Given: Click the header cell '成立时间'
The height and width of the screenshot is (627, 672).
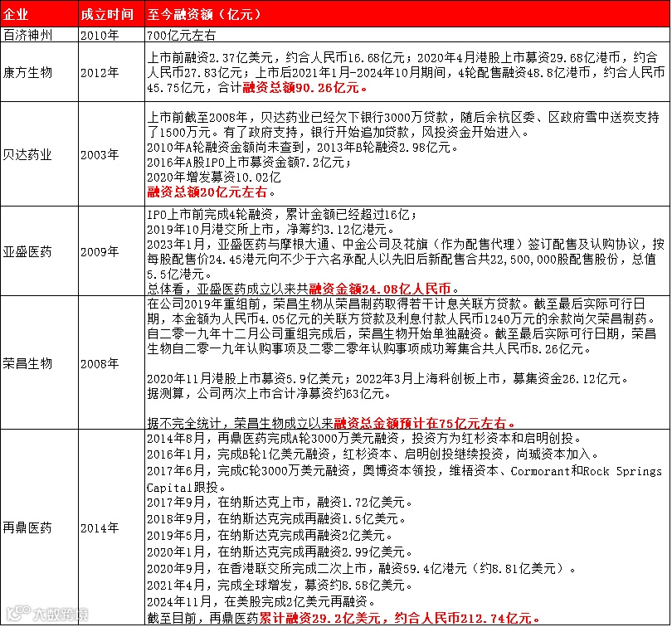Looking at the screenshot, I should point(111,14).
